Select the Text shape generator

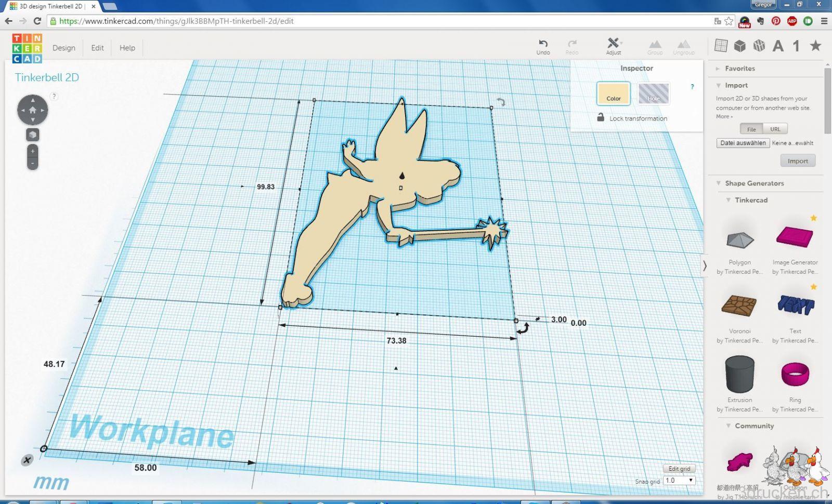(x=795, y=307)
